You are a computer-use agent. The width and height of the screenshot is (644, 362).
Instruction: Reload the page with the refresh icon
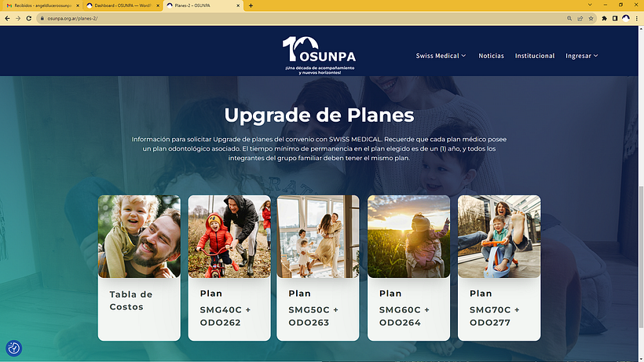[29, 18]
